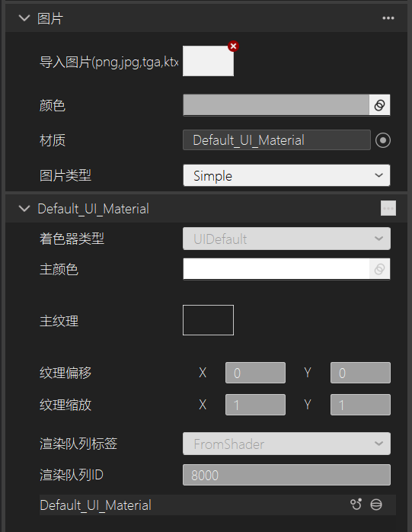Screen dimensions: 412x532
Task: Open the 图片 section more options menu
Action: point(388,18)
